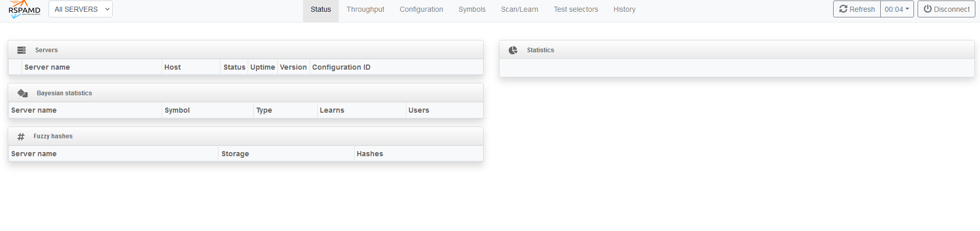Click the Servers panel stack icon
980x231 pixels.
21,50
